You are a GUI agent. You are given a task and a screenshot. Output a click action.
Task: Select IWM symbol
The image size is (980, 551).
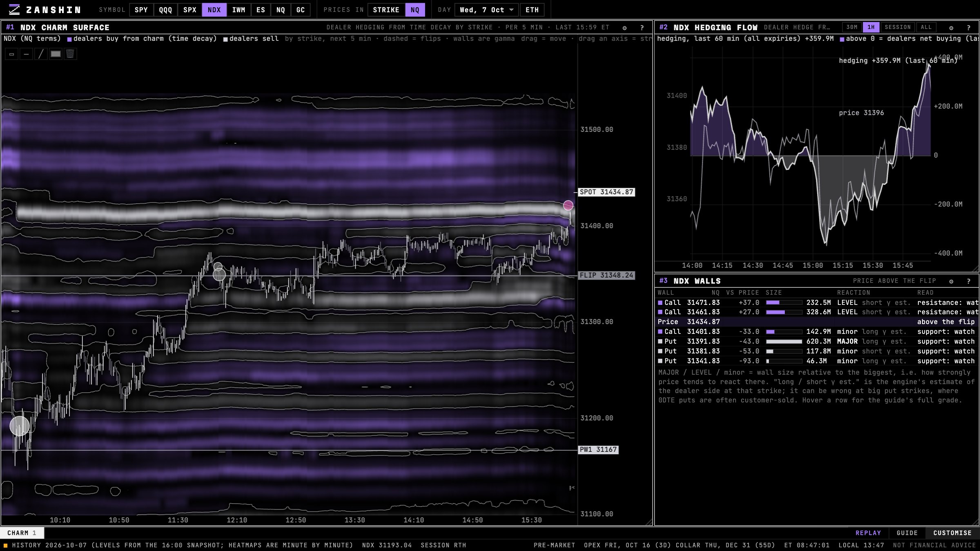[x=239, y=10]
